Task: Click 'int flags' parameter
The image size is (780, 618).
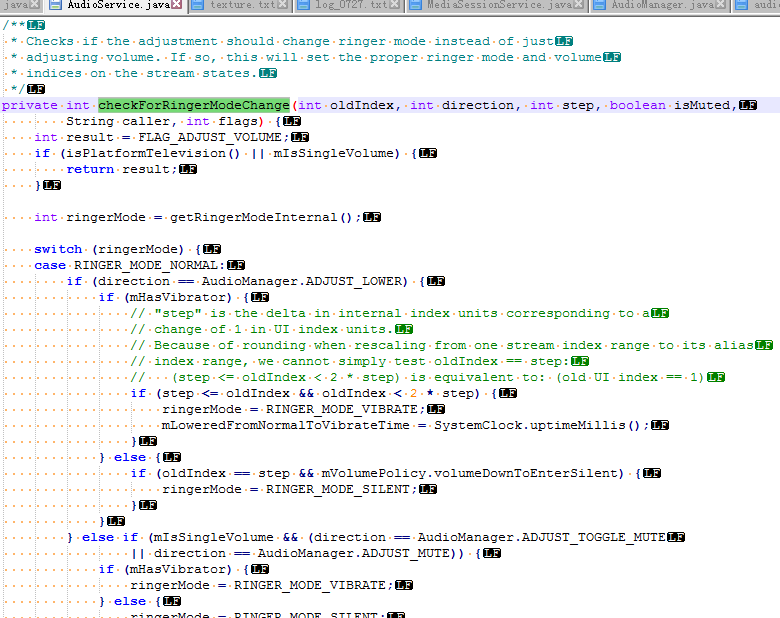Action: click(x=222, y=121)
